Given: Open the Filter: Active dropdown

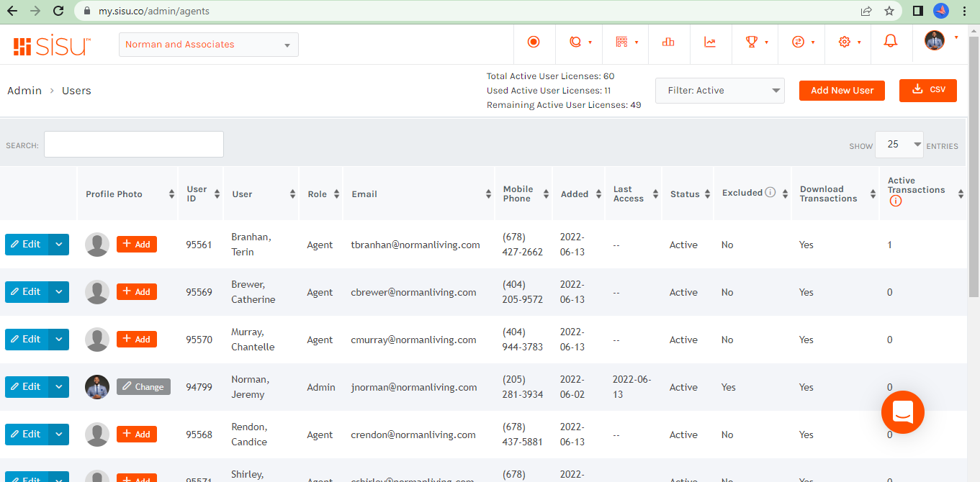Looking at the screenshot, I should [x=720, y=91].
